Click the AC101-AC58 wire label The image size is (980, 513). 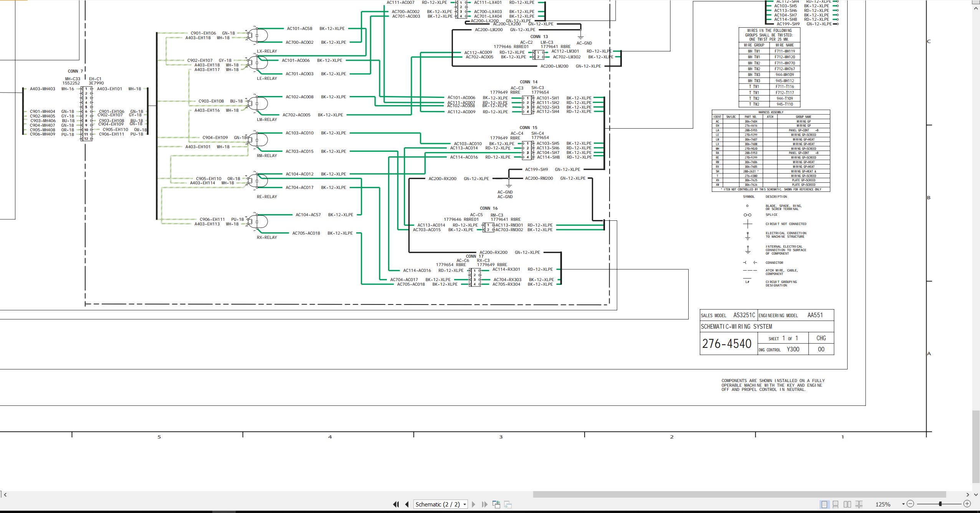click(x=299, y=28)
